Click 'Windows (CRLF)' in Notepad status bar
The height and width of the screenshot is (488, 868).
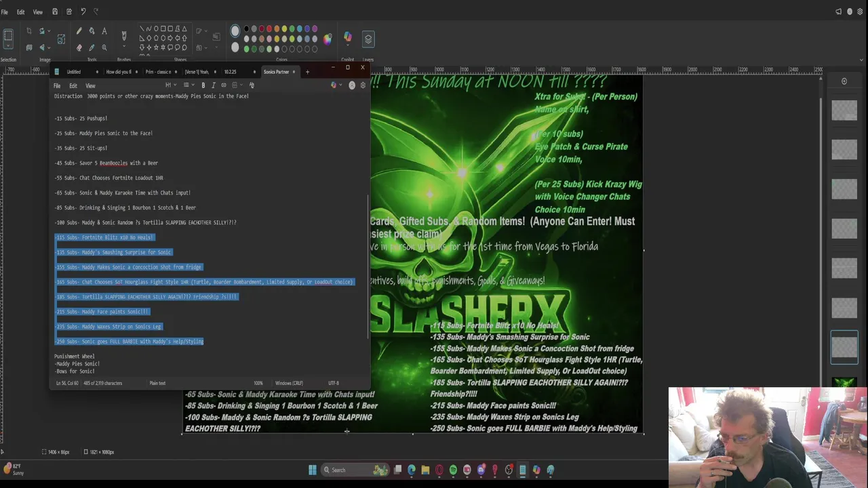(x=289, y=384)
